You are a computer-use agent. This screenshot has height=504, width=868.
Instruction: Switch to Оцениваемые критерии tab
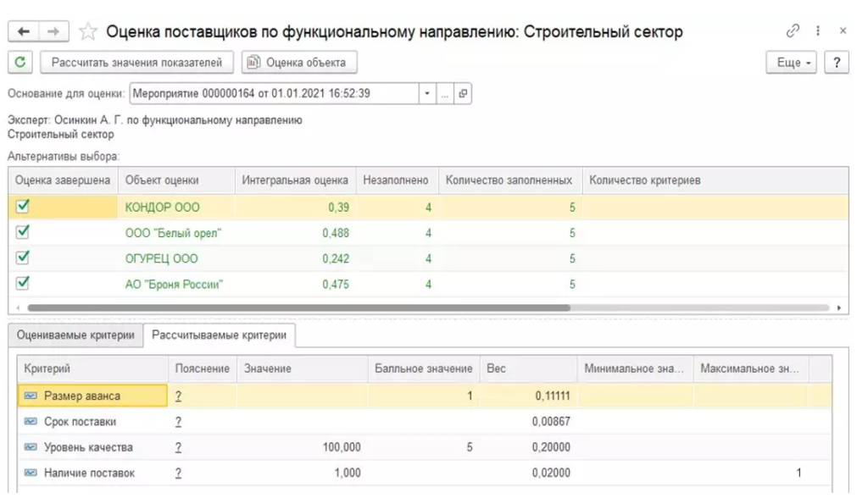tap(75, 335)
